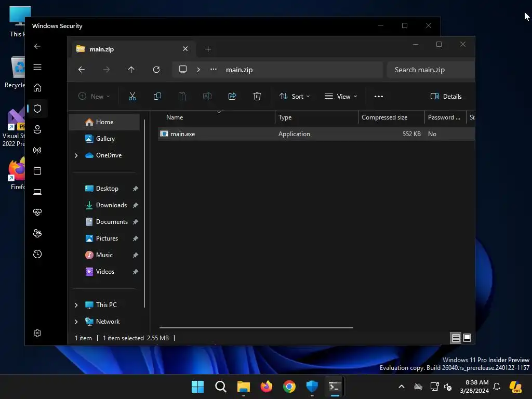This screenshot has height=399, width=532.
Task: Open taskbar Search magnifier
Action: [x=220, y=387]
